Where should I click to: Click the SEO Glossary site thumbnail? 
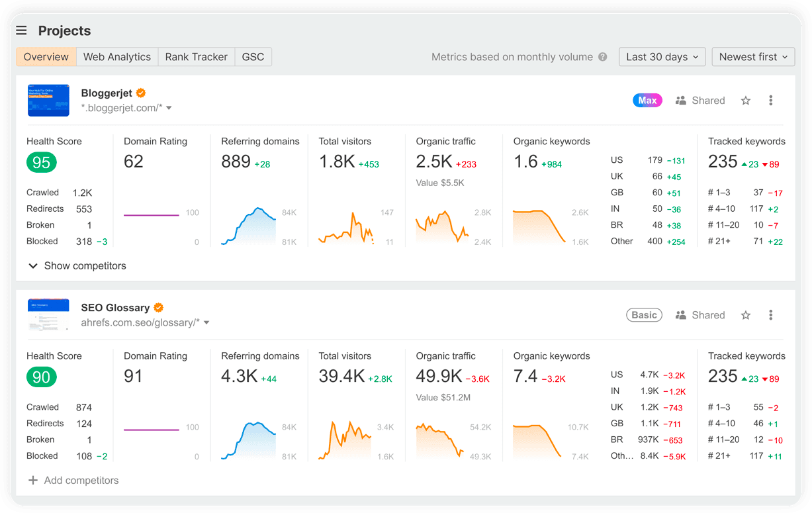(x=48, y=315)
